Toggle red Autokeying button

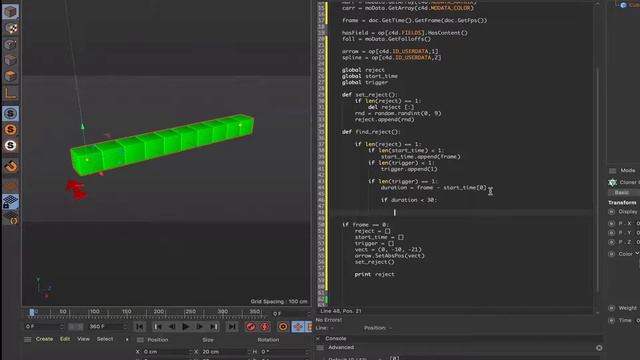(x=265, y=327)
